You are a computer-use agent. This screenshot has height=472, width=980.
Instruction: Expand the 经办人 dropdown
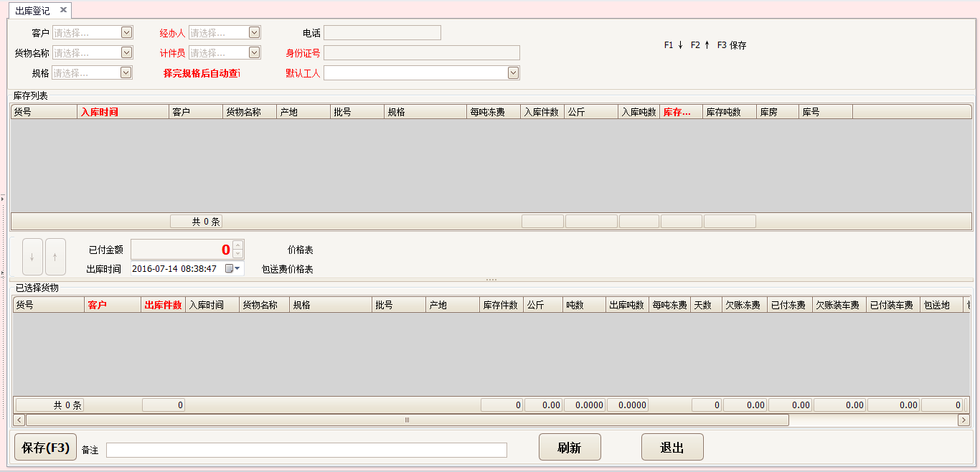[254, 32]
